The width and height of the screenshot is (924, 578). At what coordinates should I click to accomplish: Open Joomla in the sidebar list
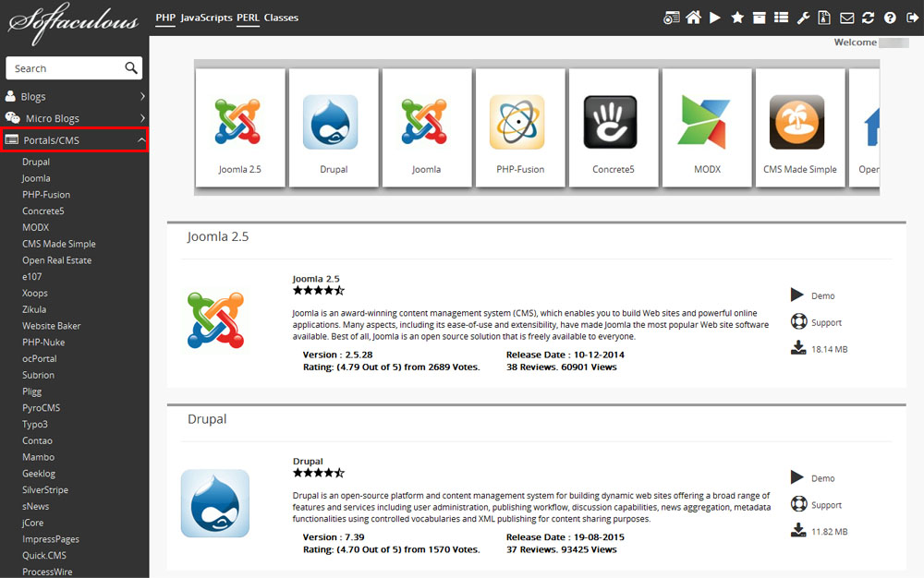pyautogui.click(x=36, y=178)
